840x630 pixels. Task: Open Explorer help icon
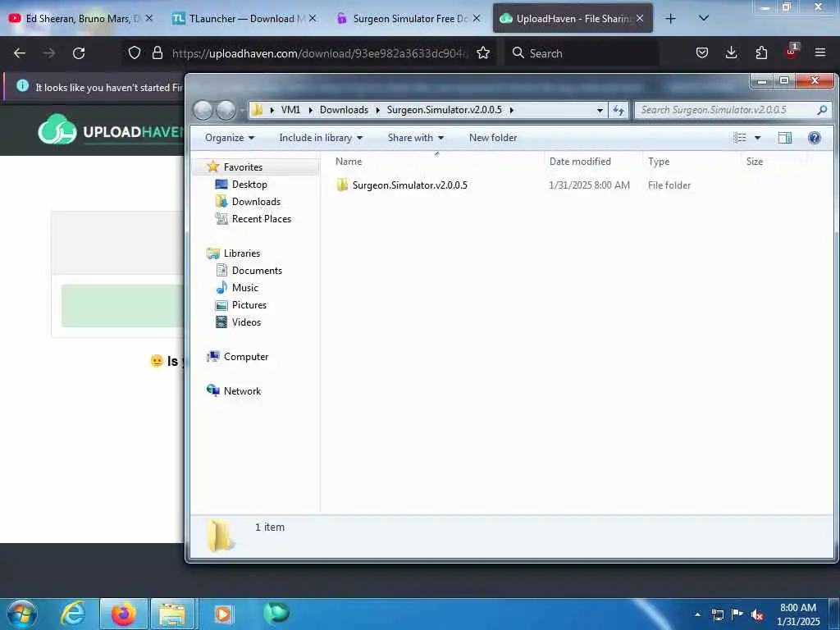pos(815,138)
